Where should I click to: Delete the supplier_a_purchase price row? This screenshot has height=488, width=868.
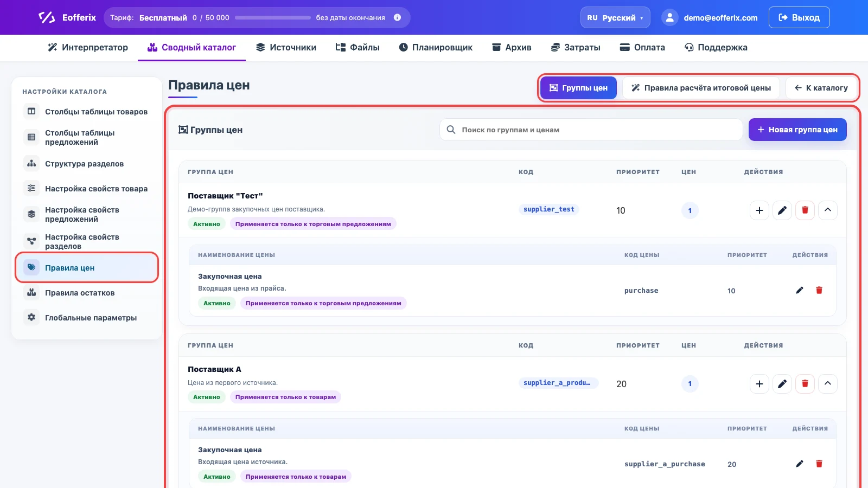click(819, 464)
